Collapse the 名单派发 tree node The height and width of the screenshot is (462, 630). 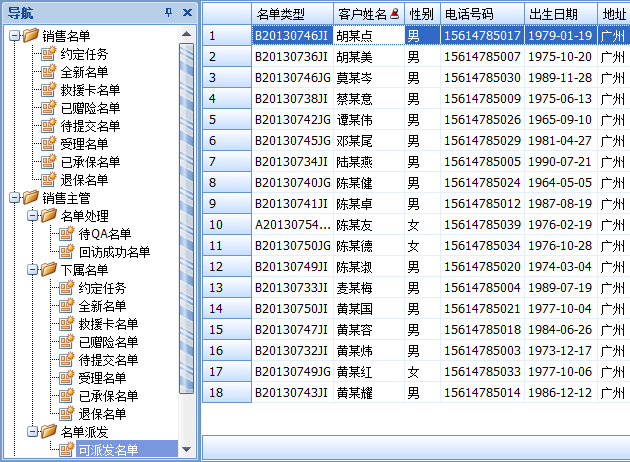pyautogui.click(x=31, y=432)
